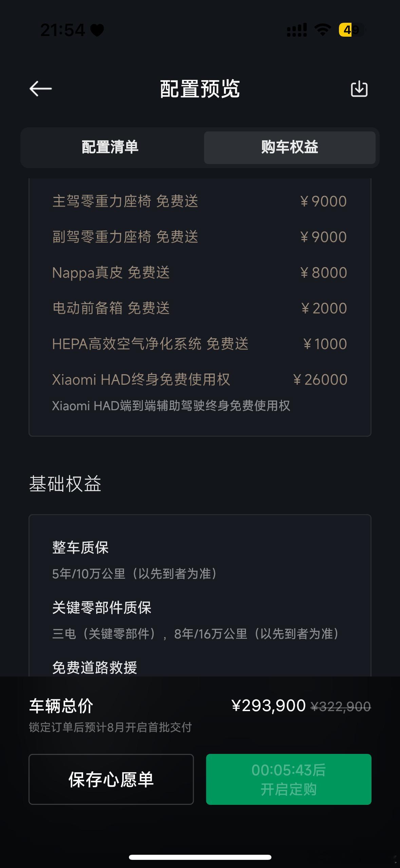Tap the 保存心愿单 button

click(x=111, y=779)
